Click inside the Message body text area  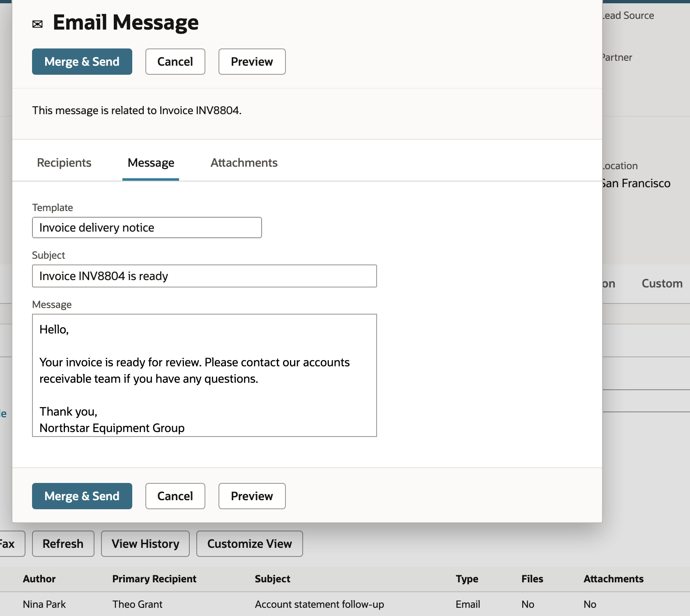(205, 375)
